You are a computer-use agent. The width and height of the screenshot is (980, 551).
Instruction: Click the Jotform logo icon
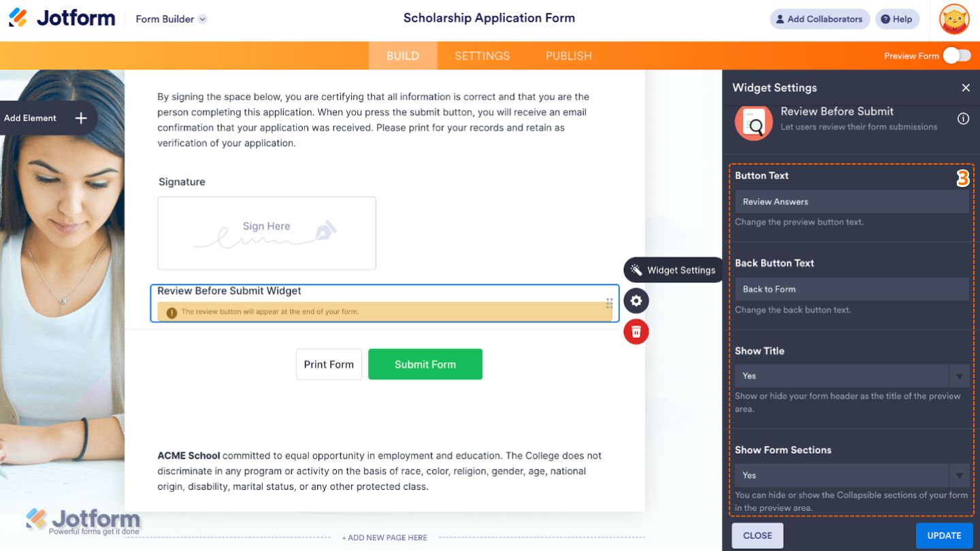pos(18,18)
